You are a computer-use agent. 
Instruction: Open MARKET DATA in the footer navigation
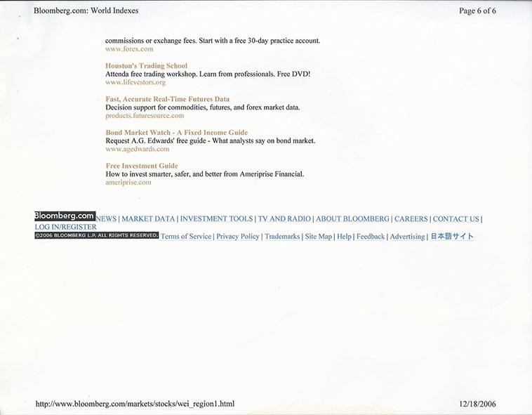[148, 219]
